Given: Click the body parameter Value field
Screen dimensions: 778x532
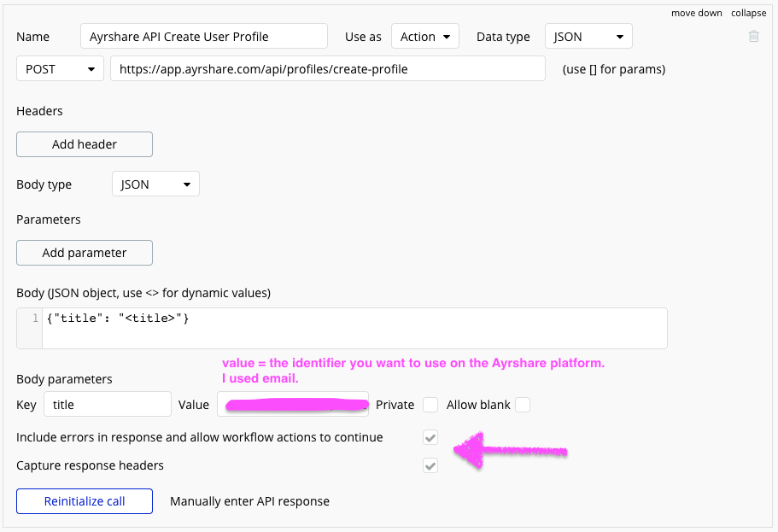Looking at the screenshot, I should (292, 405).
